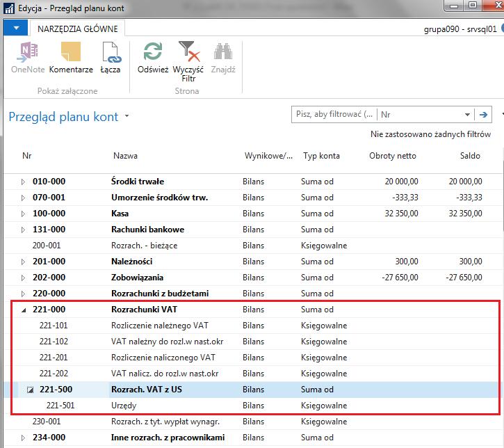The height and width of the screenshot is (448, 504).
Task: Sort by the Nr column header
Action: coord(27,156)
